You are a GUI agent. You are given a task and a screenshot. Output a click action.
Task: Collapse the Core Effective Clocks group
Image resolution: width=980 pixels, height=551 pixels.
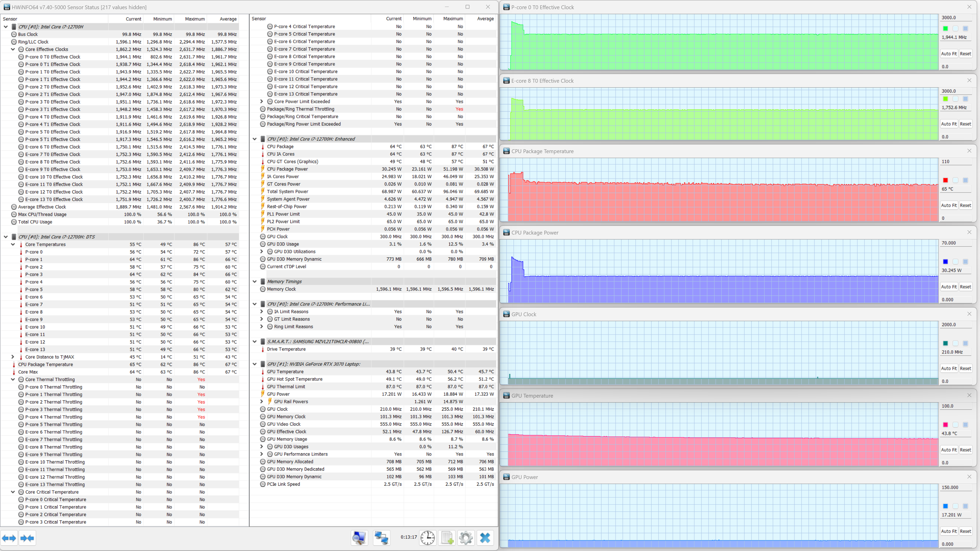(x=13, y=50)
